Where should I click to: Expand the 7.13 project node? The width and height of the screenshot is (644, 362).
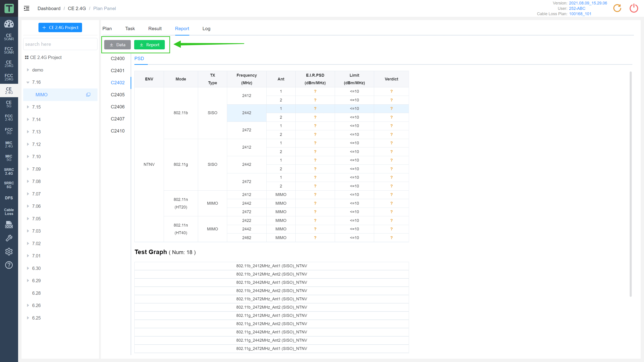pyautogui.click(x=28, y=132)
